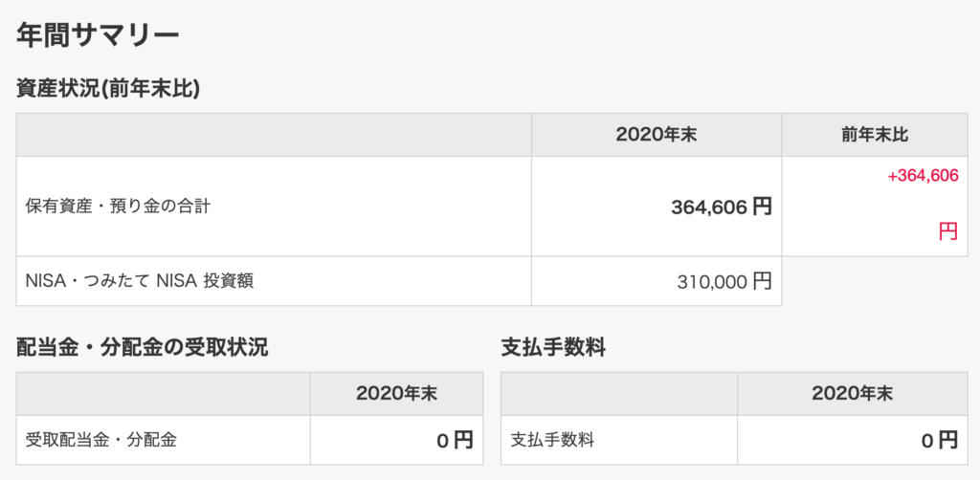Select the 受取配当金・分配金 row label
The height and width of the screenshot is (480, 980).
pos(101,440)
